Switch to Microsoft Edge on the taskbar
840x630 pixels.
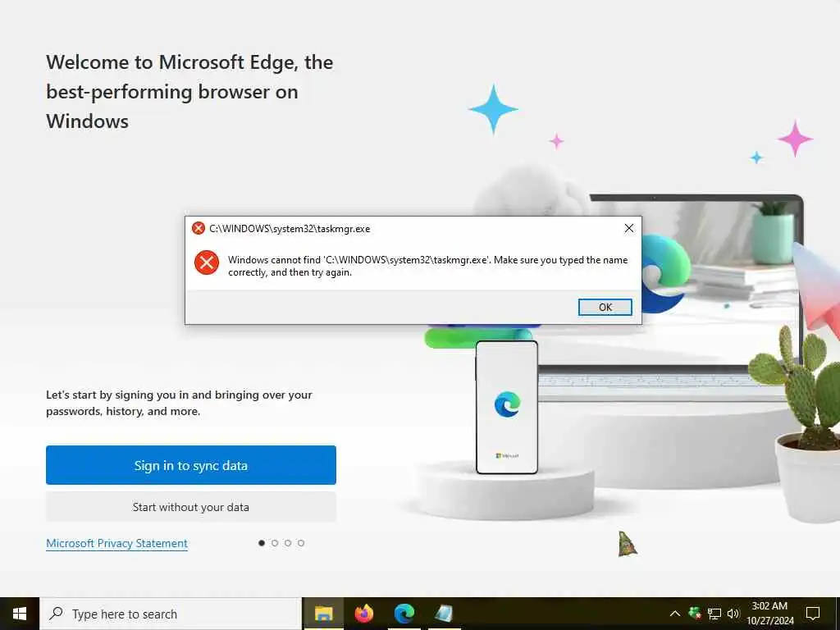[404, 614]
